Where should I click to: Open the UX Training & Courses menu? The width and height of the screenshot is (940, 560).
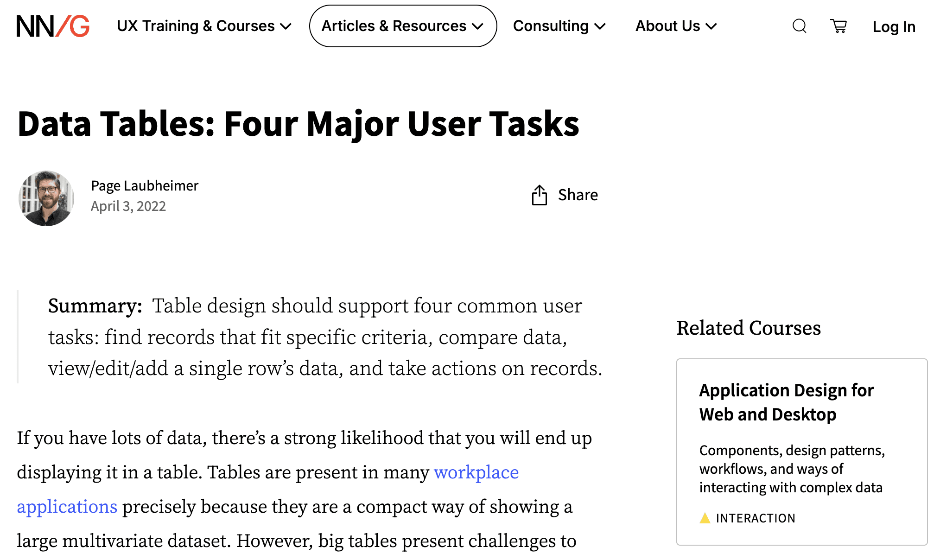[x=196, y=26]
